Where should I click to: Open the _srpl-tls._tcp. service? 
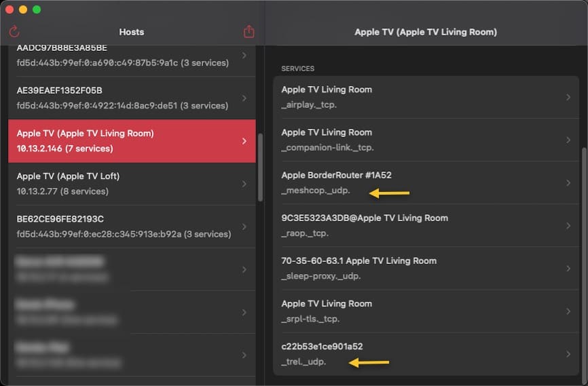[x=426, y=311]
